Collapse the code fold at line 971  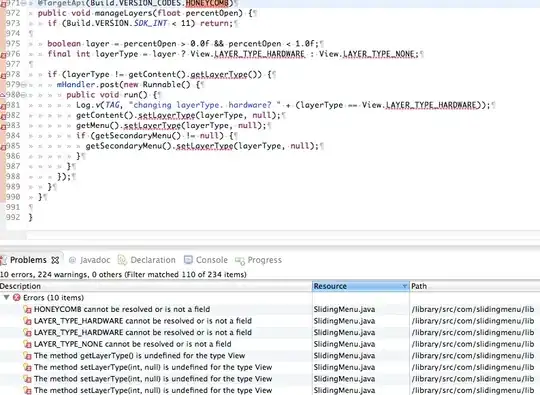coord(24,3)
